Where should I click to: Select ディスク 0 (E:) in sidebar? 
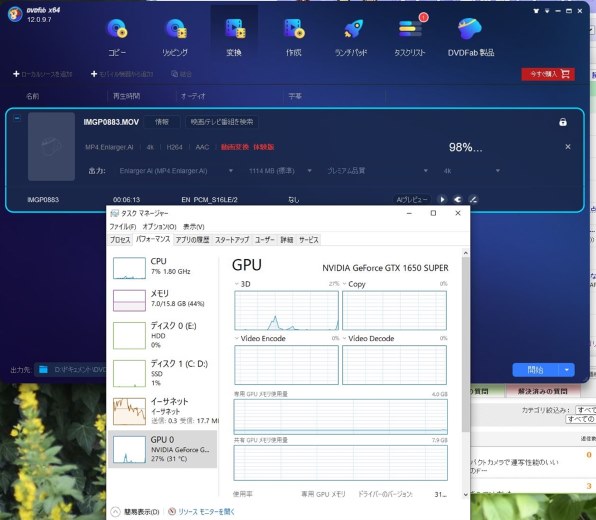[163, 335]
